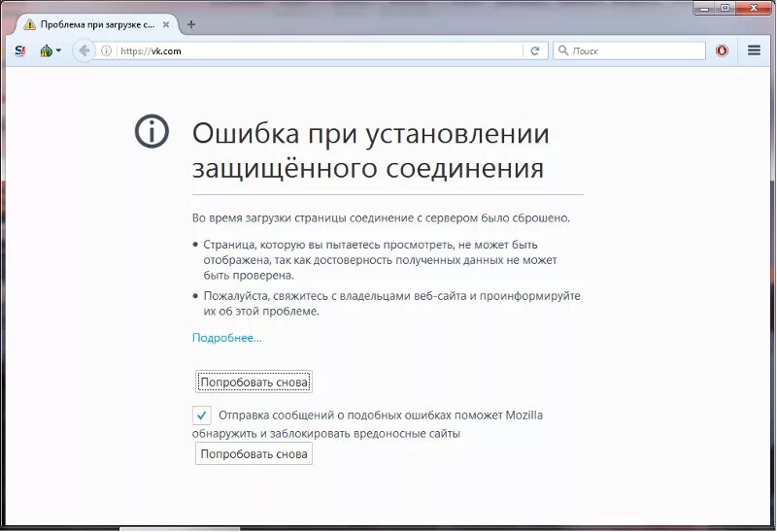Focus the Поиск search field

click(628, 50)
